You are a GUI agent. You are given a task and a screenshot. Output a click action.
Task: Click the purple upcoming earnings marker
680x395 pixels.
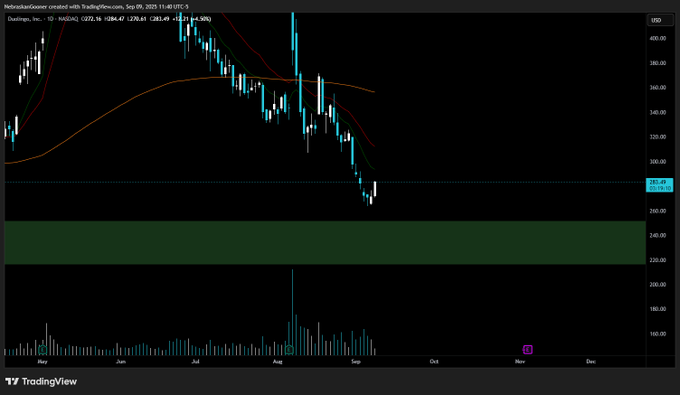(x=528, y=349)
